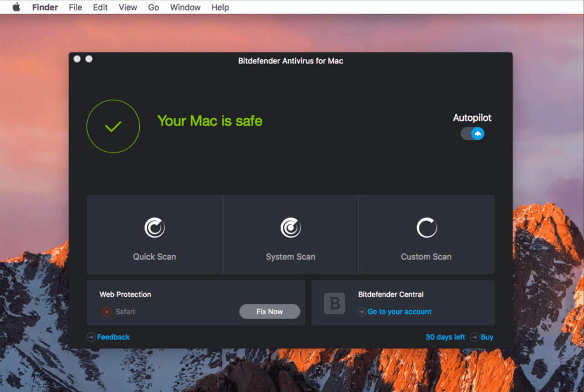Click the second gray window control button
This screenshot has width=584, height=392.
pos(89,59)
